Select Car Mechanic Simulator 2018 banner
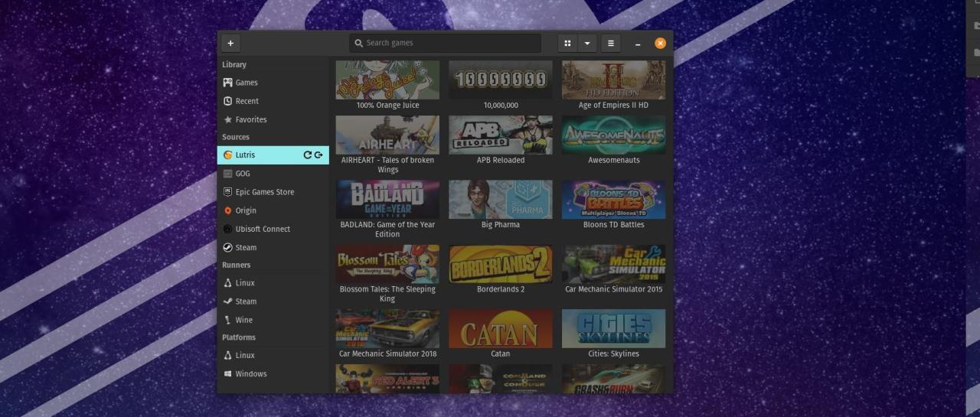The width and height of the screenshot is (980, 417). click(x=387, y=328)
